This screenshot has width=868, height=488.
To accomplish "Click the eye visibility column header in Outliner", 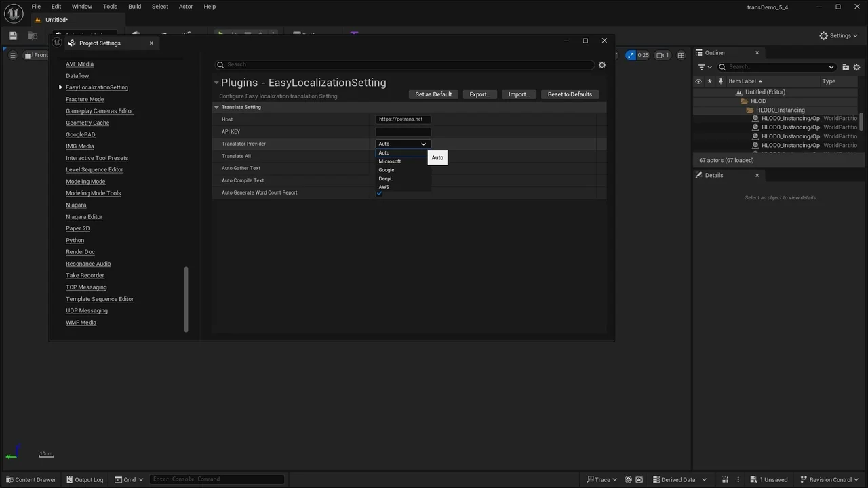I will (698, 81).
